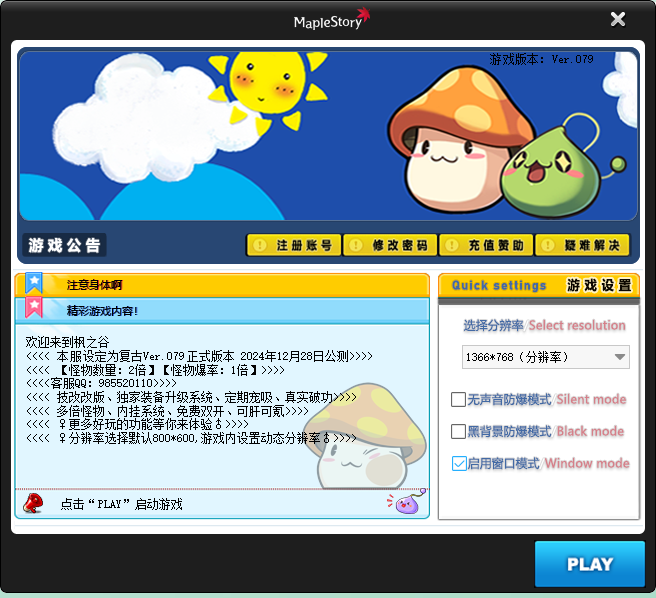The image size is (656, 598).
Task: Enable 无声音防爆模式 Silent mode checkbox
Action: pos(459,399)
